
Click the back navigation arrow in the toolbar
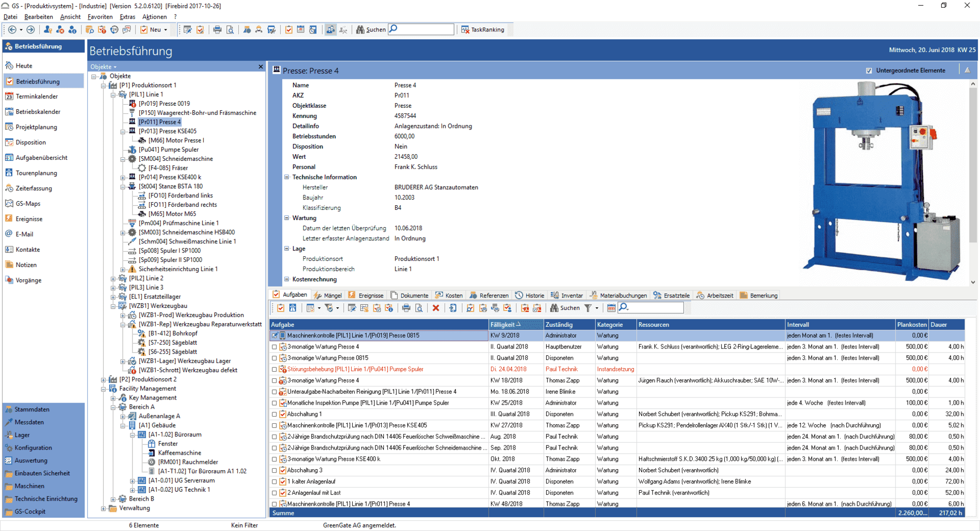pos(12,30)
